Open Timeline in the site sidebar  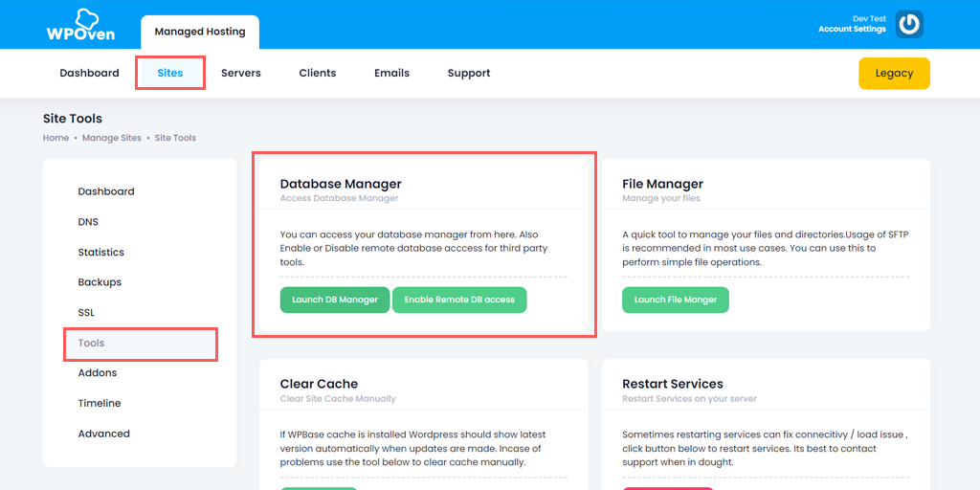[100, 403]
